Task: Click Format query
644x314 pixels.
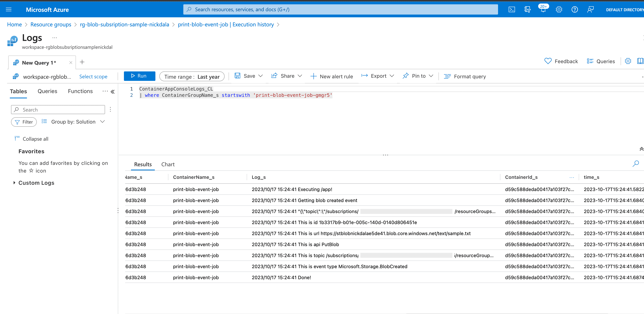Action: point(465,76)
